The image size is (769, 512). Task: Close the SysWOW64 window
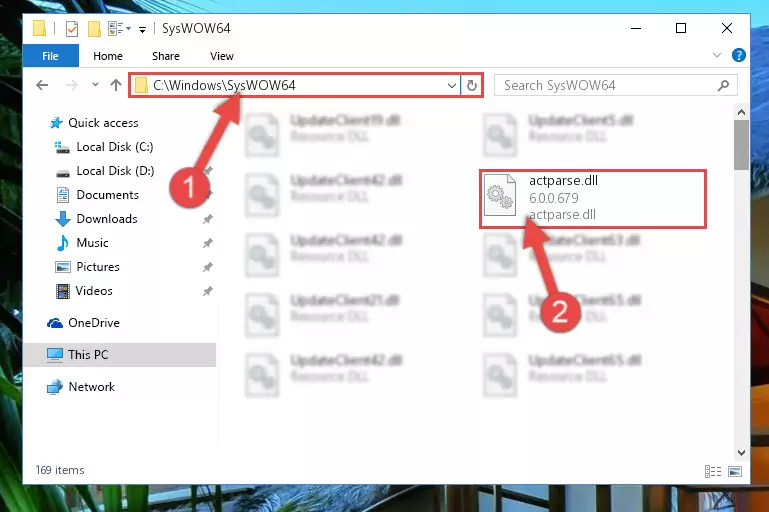(x=727, y=28)
